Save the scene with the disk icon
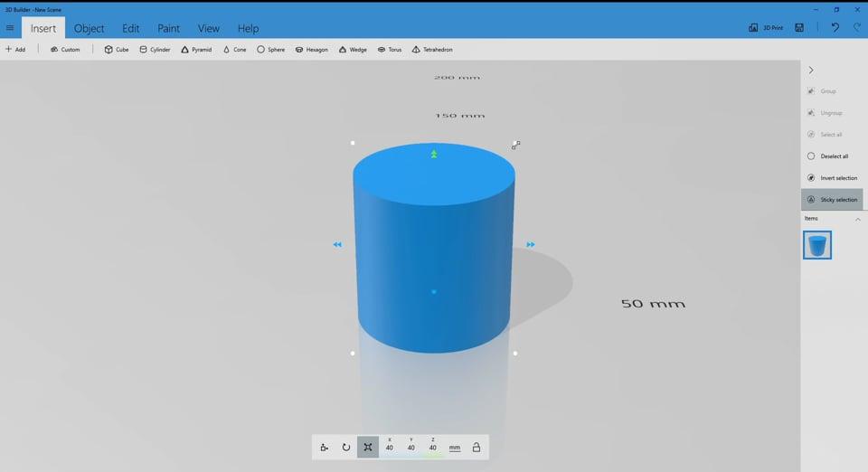The height and width of the screenshot is (472, 868). click(799, 28)
